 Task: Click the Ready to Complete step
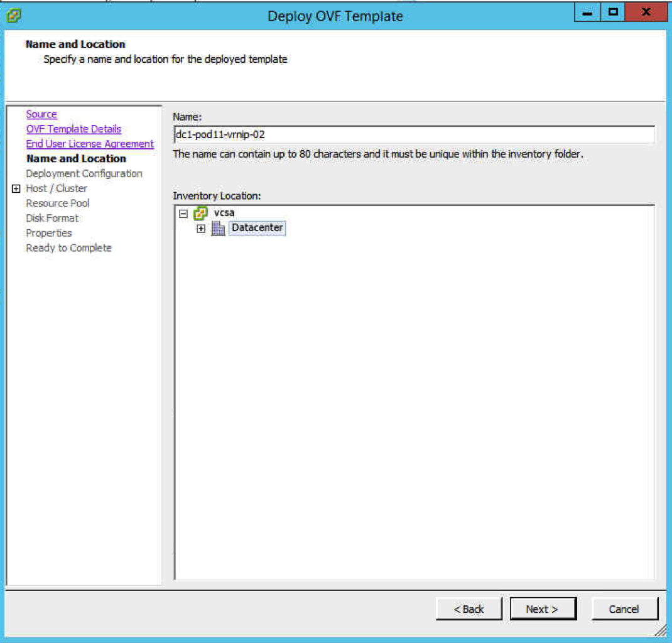[x=68, y=248]
